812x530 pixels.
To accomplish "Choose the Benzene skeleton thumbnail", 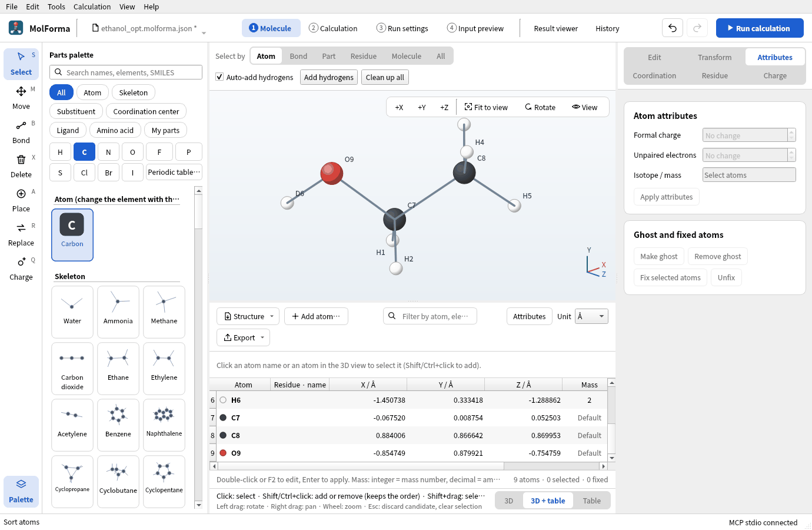I will point(118,425).
